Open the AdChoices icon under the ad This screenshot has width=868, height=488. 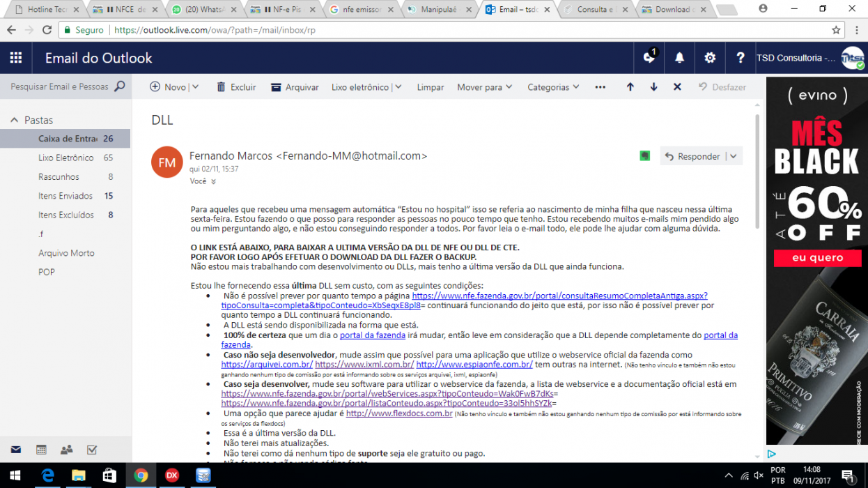(x=772, y=454)
